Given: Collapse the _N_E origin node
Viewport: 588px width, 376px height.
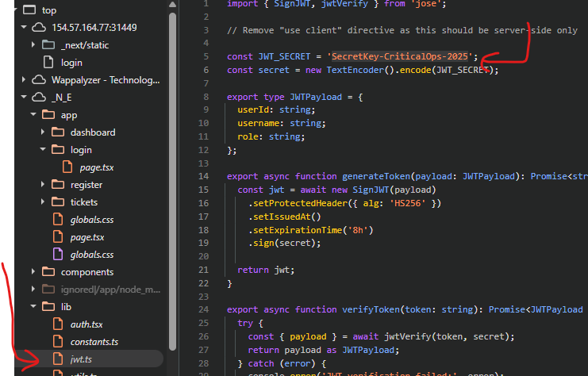Looking at the screenshot, I should pyautogui.click(x=24, y=97).
